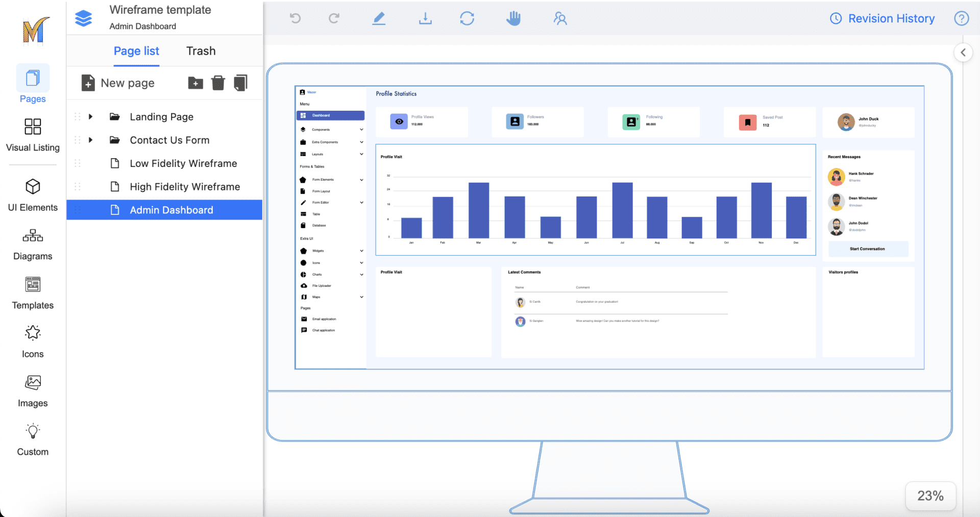
Task: Expand the Contact Us Form folder
Action: pyautogui.click(x=90, y=140)
